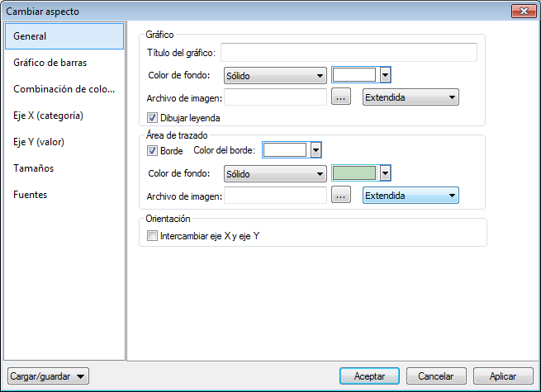
Task: Close the Cambiar aspecto dialog
Action: (x=520, y=12)
